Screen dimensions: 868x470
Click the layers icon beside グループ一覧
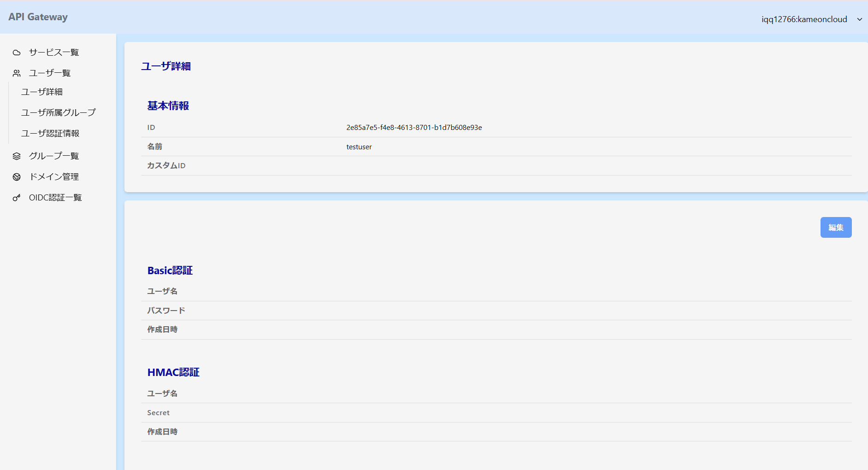click(17, 156)
